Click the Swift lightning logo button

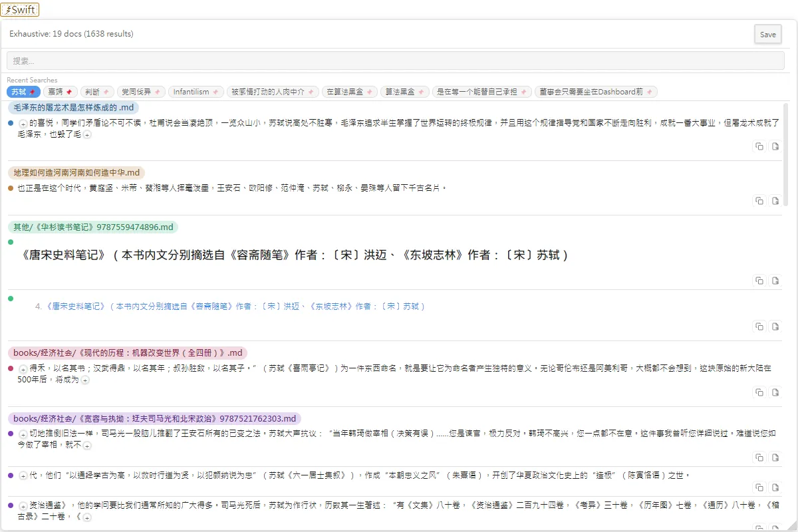click(x=20, y=9)
